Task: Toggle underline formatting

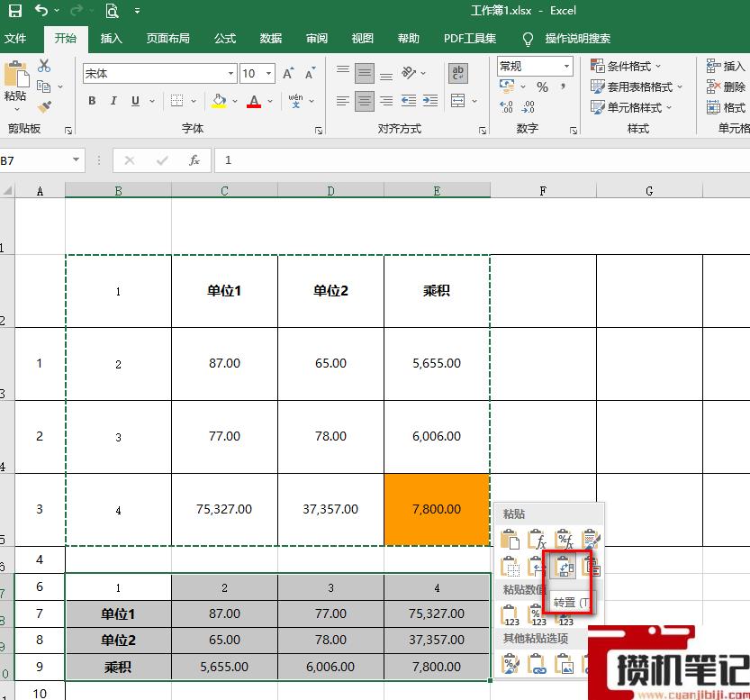Action: [x=135, y=101]
